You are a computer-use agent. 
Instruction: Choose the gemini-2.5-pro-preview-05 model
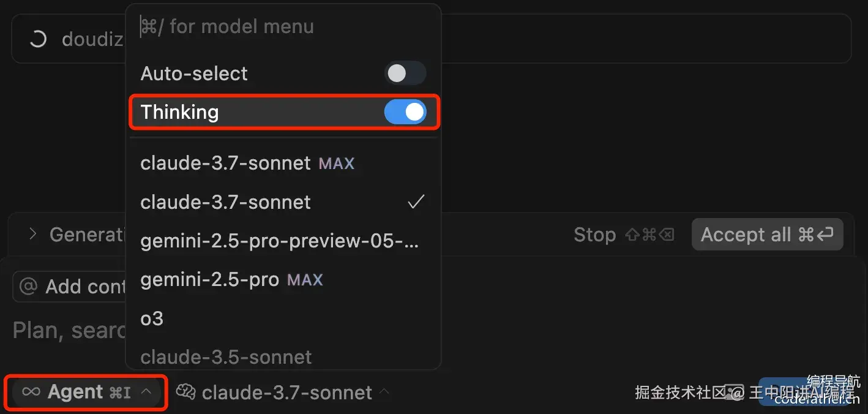279,241
